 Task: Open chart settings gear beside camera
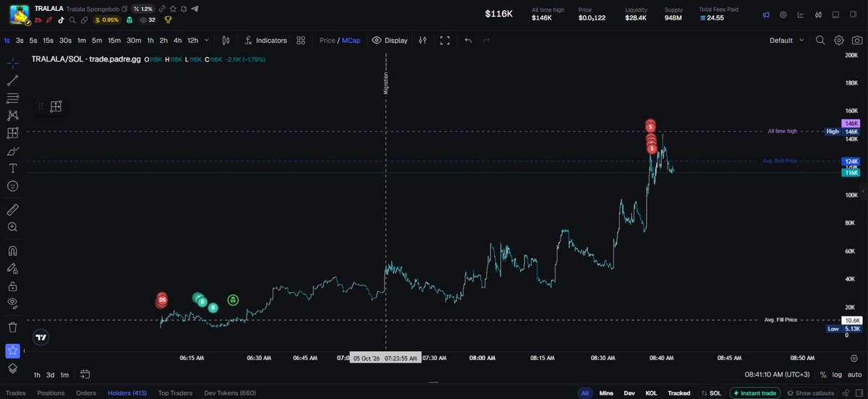[839, 41]
